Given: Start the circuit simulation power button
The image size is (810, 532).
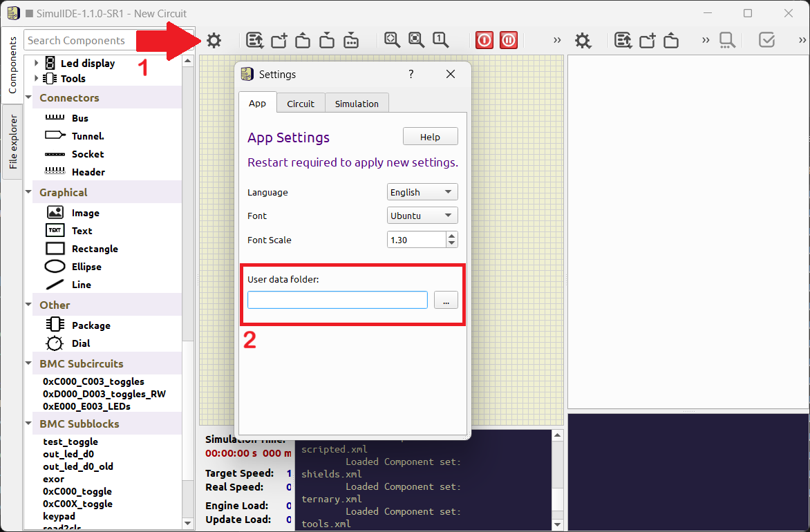Looking at the screenshot, I should pos(484,40).
